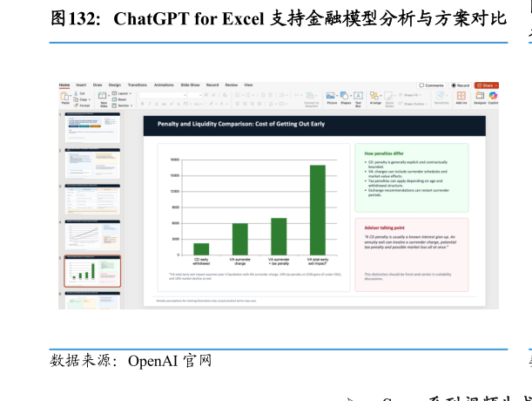The image size is (532, 401).
Task: Open the Animations tab
Action: (x=164, y=85)
